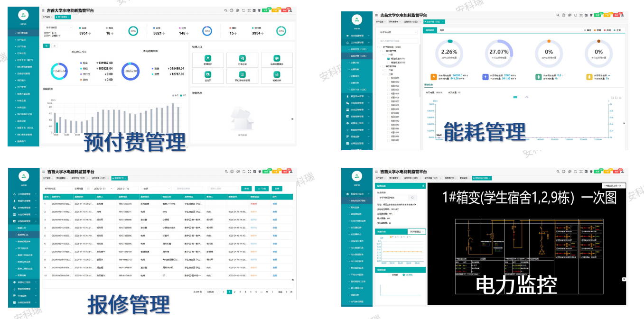The height and width of the screenshot is (319, 644).
Task: Open the 砂子坳校区 campus dropdown on the prepaid dashboard
Action: click(59, 27)
